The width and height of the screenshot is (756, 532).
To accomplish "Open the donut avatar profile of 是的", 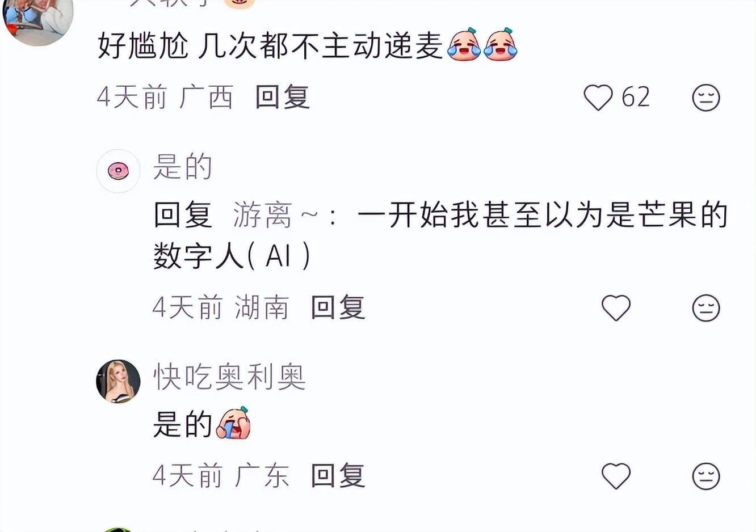I will [118, 171].
